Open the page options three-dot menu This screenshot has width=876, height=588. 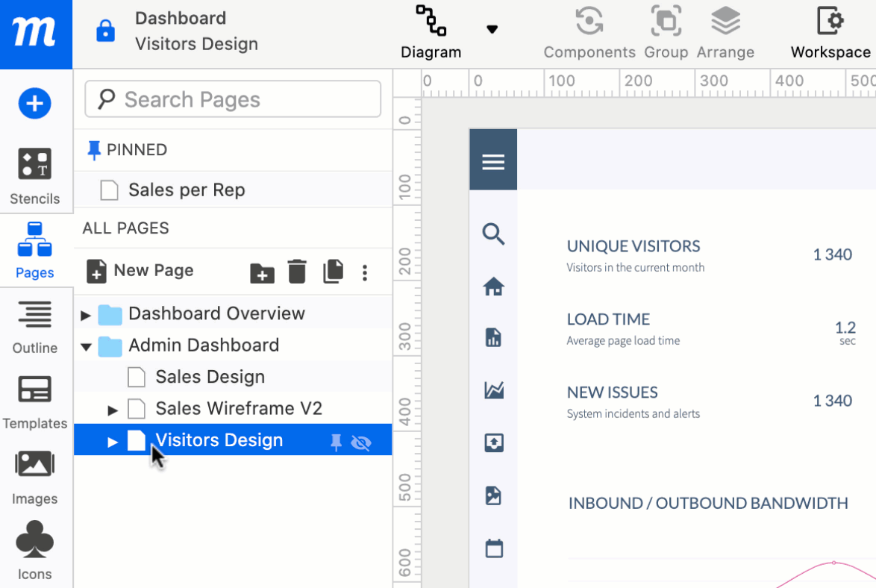point(365,272)
